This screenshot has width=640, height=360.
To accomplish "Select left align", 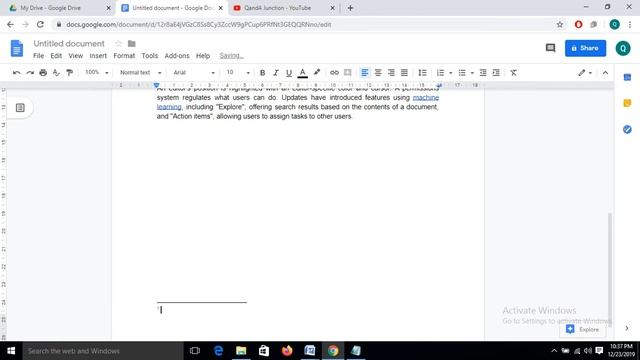I will [x=364, y=73].
